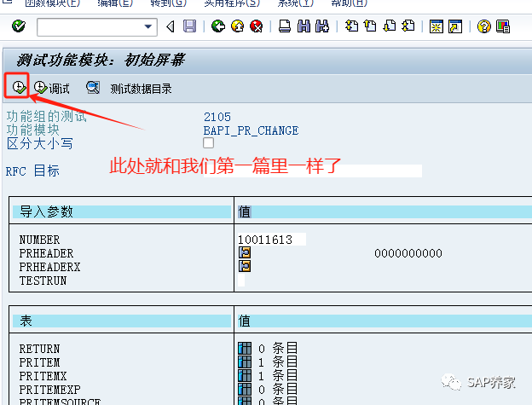The height and width of the screenshot is (405, 532).
Task: Open the PRITEMEXP table icon
Action: pos(245,389)
